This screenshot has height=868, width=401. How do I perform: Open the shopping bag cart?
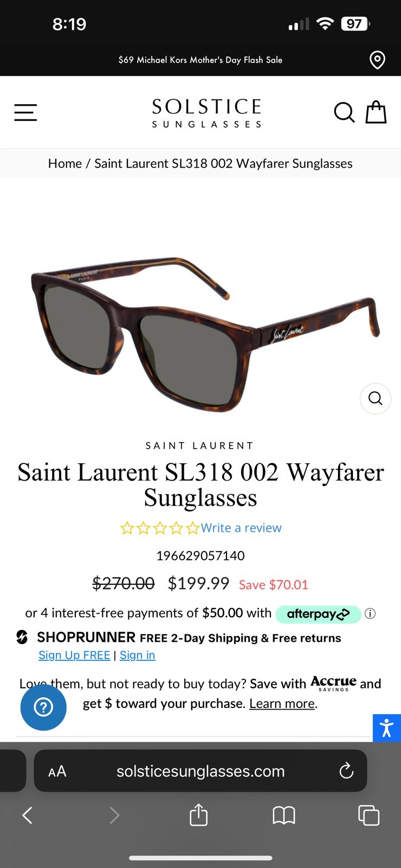(x=376, y=113)
